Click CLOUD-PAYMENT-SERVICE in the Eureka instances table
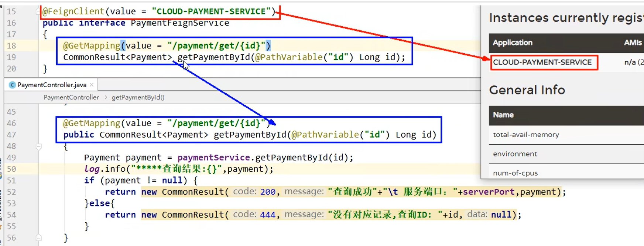 coord(542,63)
